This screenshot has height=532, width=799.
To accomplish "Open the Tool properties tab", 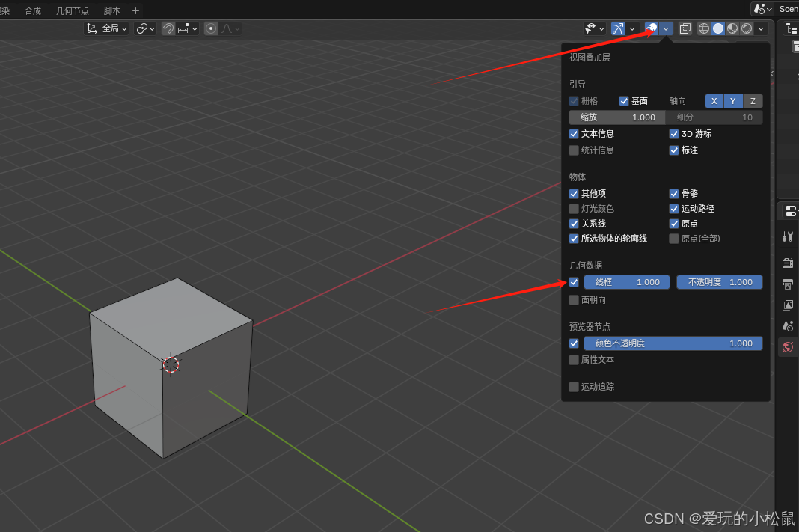I will [x=788, y=236].
